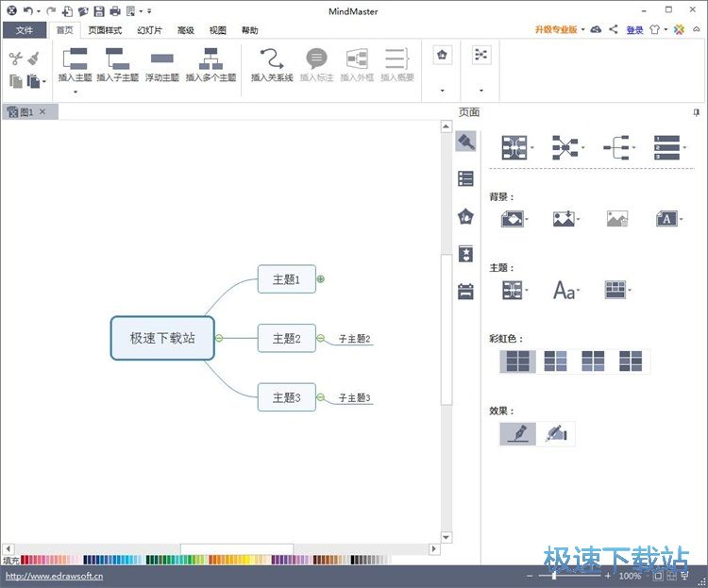Click the format painter brush icon
The width and height of the screenshot is (708, 588).
pyautogui.click(x=33, y=59)
